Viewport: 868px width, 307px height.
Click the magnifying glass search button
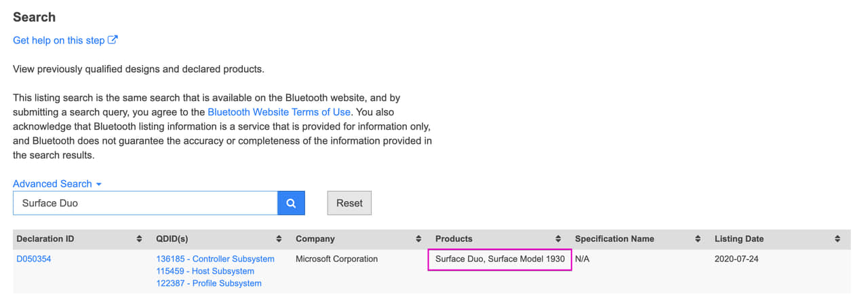[x=291, y=203]
